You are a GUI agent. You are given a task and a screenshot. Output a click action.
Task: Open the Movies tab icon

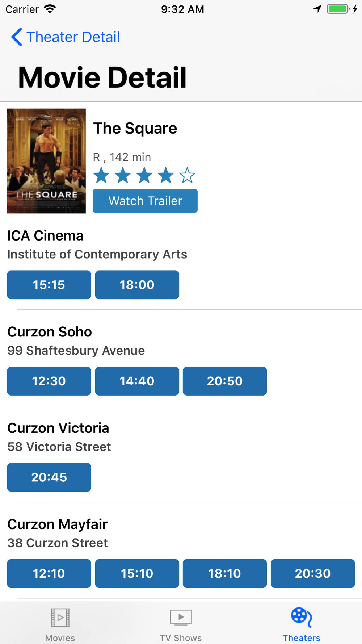tap(60, 617)
